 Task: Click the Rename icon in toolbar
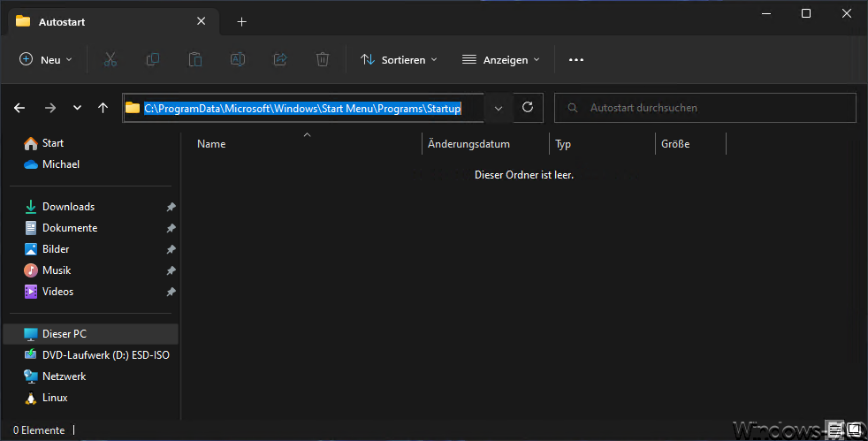pos(238,60)
